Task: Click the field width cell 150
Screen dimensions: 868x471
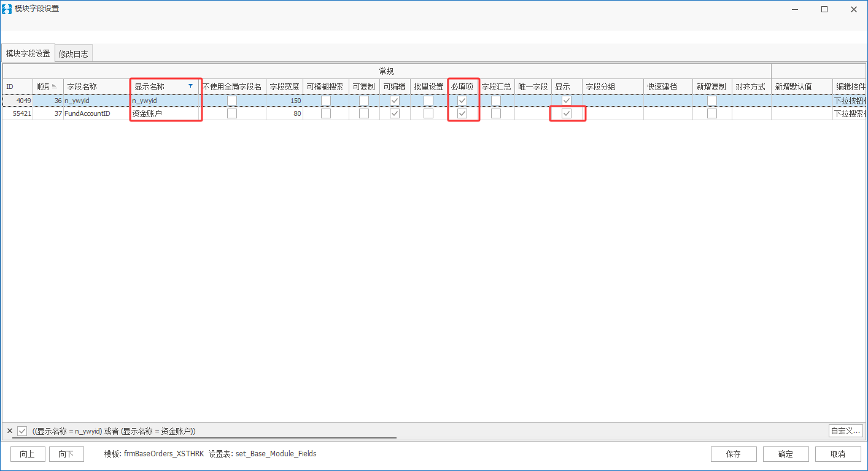Action: (284, 101)
